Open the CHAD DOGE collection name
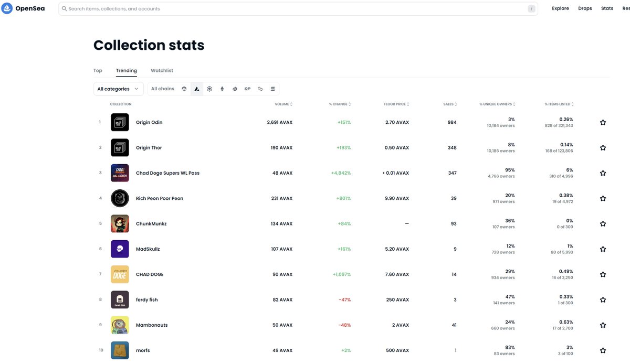The height and width of the screenshot is (364, 630). click(x=150, y=274)
